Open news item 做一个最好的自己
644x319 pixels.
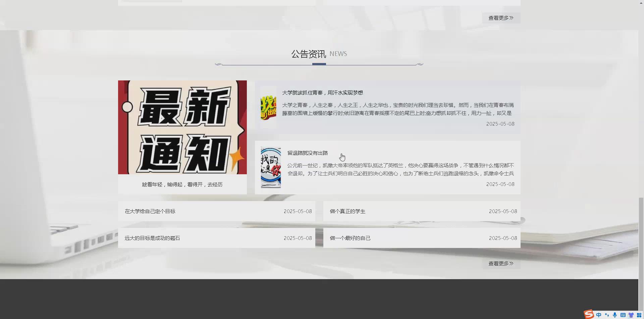(x=350, y=238)
